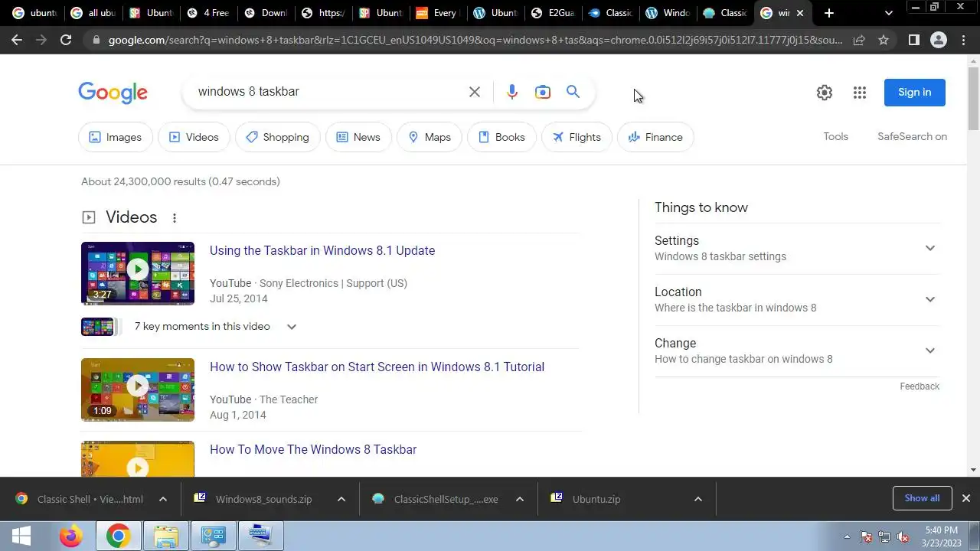
Task: Open options for Windows8_sounds.zip download
Action: (x=341, y=499)
